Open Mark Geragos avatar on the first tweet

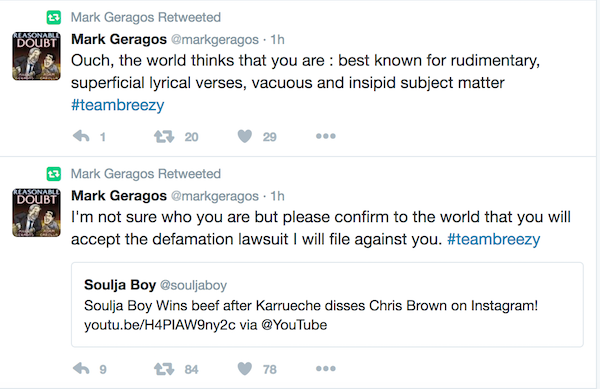click(36, 56)
